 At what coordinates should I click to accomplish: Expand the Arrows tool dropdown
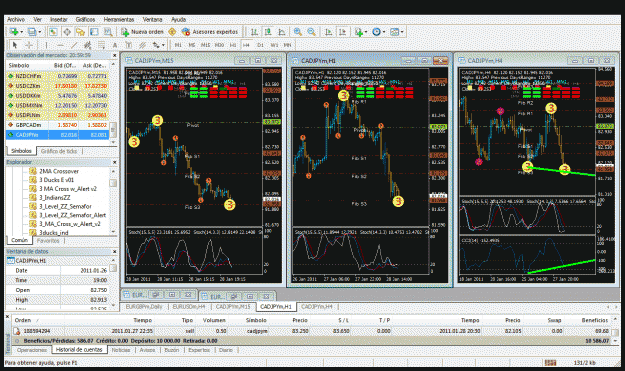pyautogui.click(x=163, y=45)
